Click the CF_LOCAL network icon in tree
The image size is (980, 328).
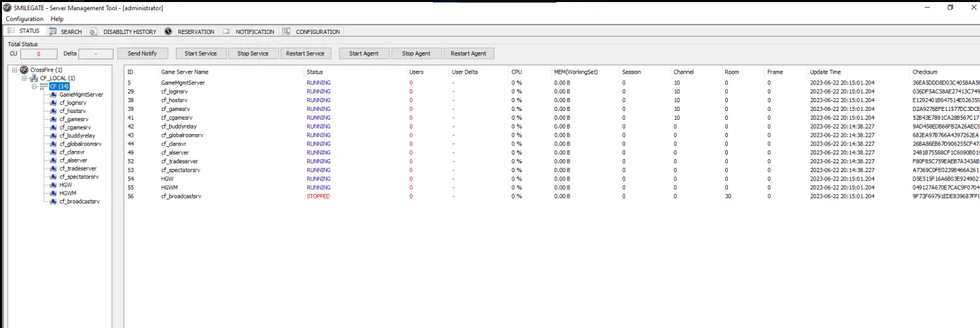[x=34, y=78]
